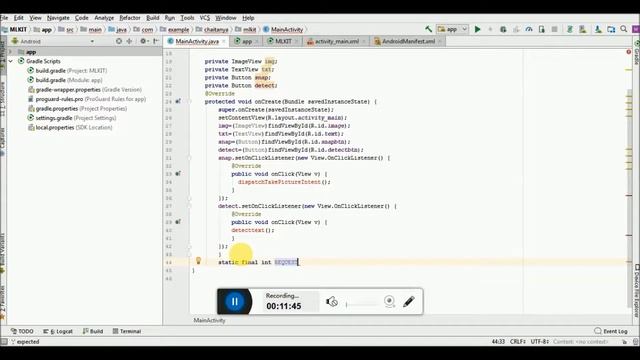Close the AndroidManifest.xml tab

point(440,42)
